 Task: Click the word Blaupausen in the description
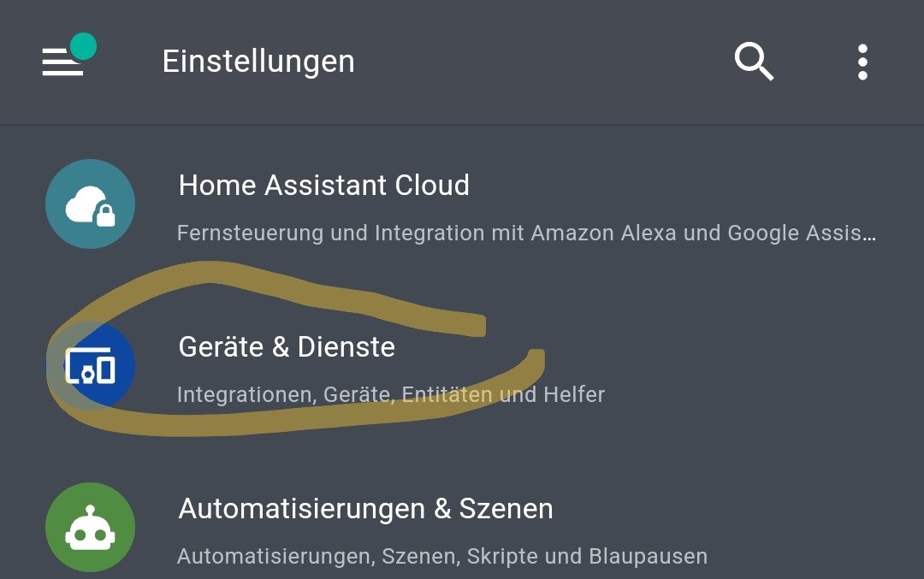click(648, 557)
